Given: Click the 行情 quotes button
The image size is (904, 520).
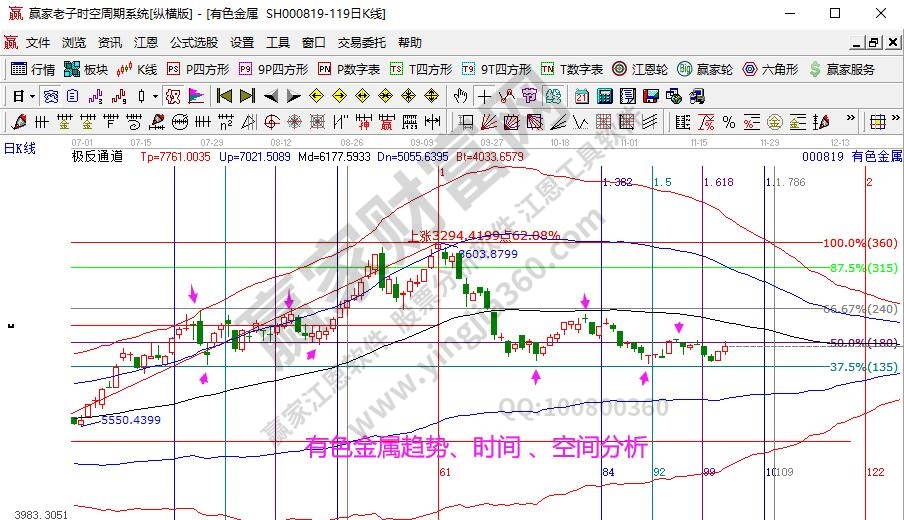Looking at the screenshot, I should (33, 69).
